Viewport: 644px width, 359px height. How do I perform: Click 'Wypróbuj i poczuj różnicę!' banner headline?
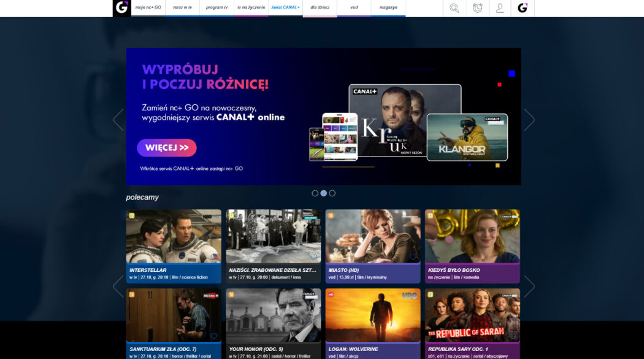(205, 76)
